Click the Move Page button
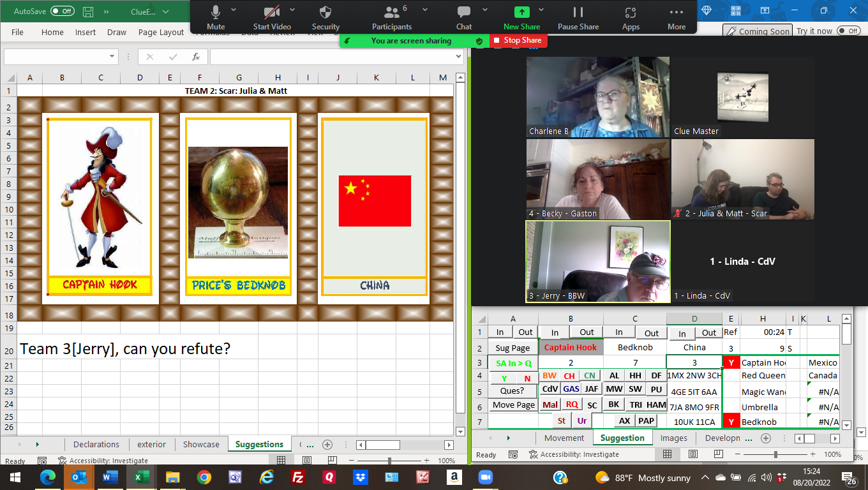The width and height of the screenshot is (868, 490). tap(513, 405)
